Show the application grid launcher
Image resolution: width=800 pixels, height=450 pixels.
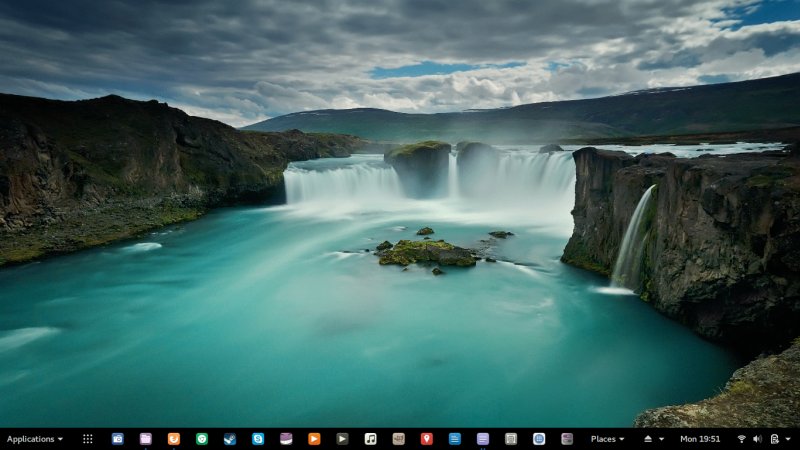[x=88, y=439]
